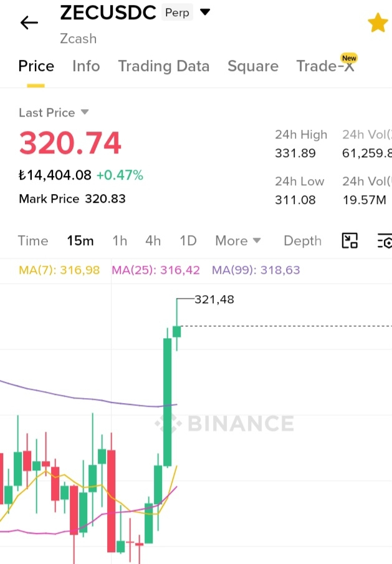Click the Mark Price 320.83 text

pyautogui.click(x=72, y=198)
